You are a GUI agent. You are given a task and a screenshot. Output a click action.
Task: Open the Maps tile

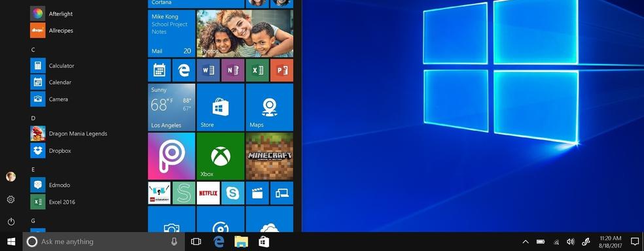pos(270,107)
